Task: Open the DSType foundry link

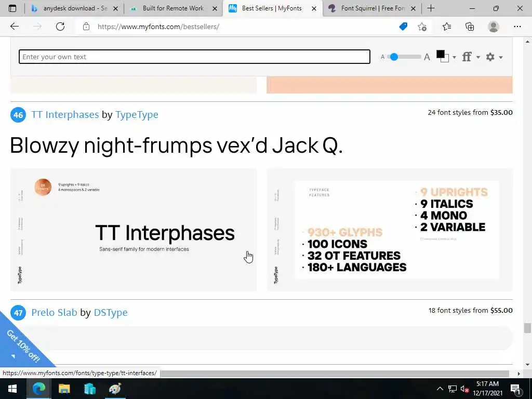Action: point(111,312)
